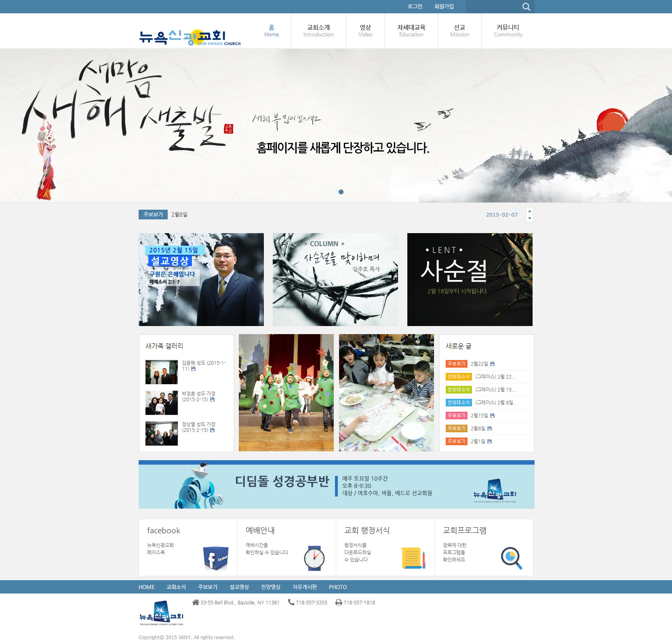The image size is (672, 644).
Task: Click the 회원가입 sign-up link
Action: coord(444,6)
